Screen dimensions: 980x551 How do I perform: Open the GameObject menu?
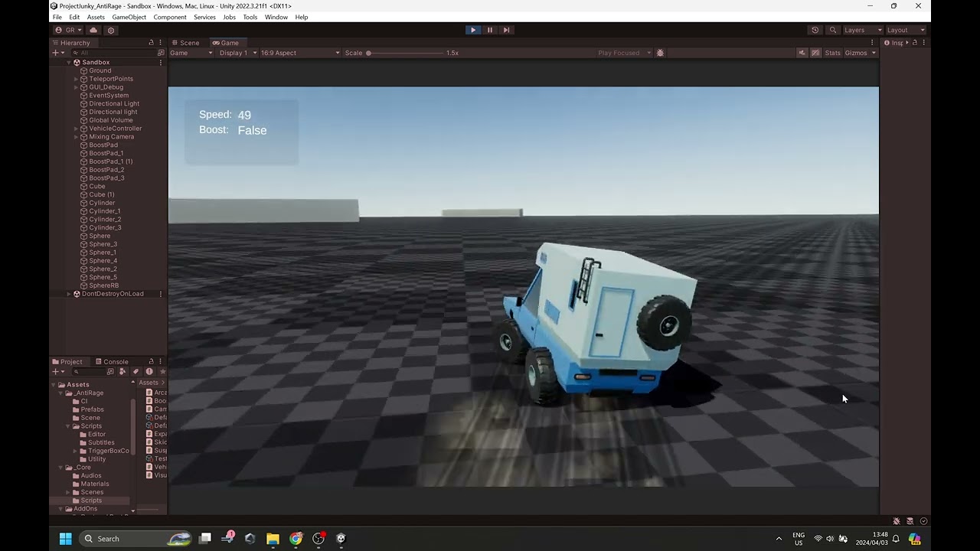[x=129, y=17]
